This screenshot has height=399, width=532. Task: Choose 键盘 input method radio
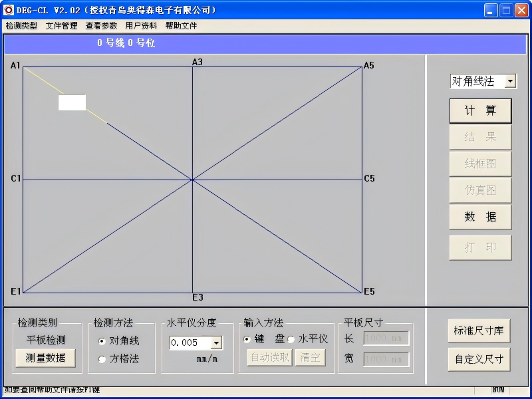point(247,339)
